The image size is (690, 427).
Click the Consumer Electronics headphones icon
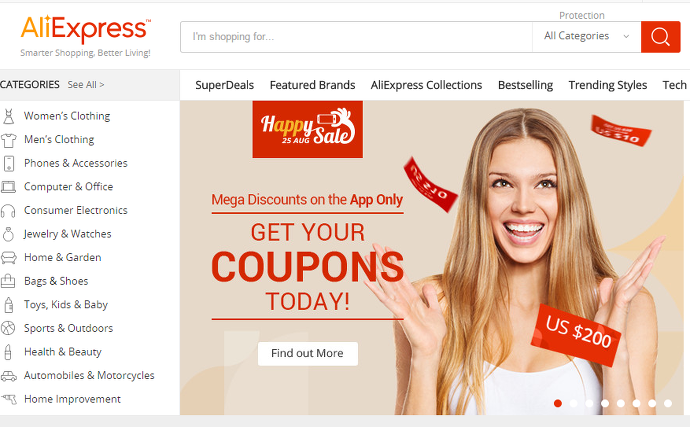pyautogui.click(x=8, y=211)
